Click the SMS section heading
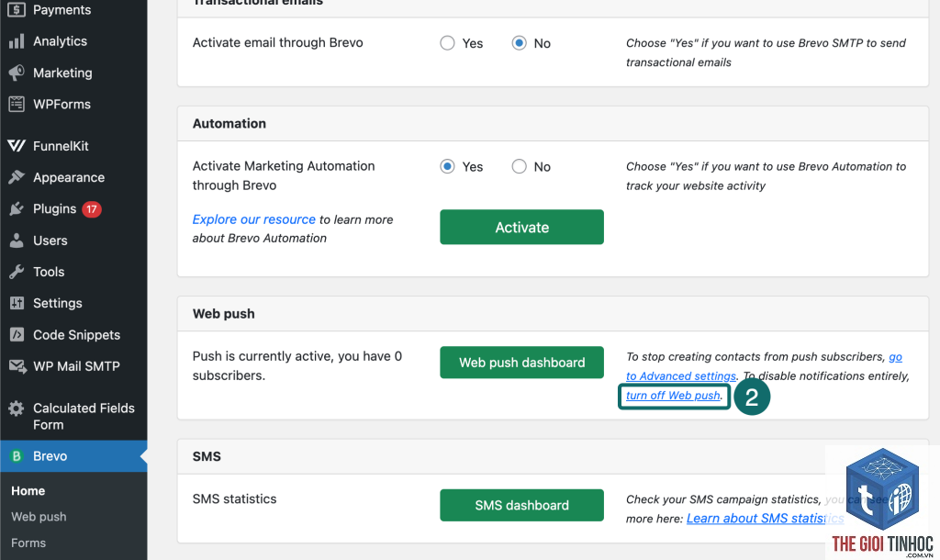This screenshot has height=560, width=940. coord(207,456)
